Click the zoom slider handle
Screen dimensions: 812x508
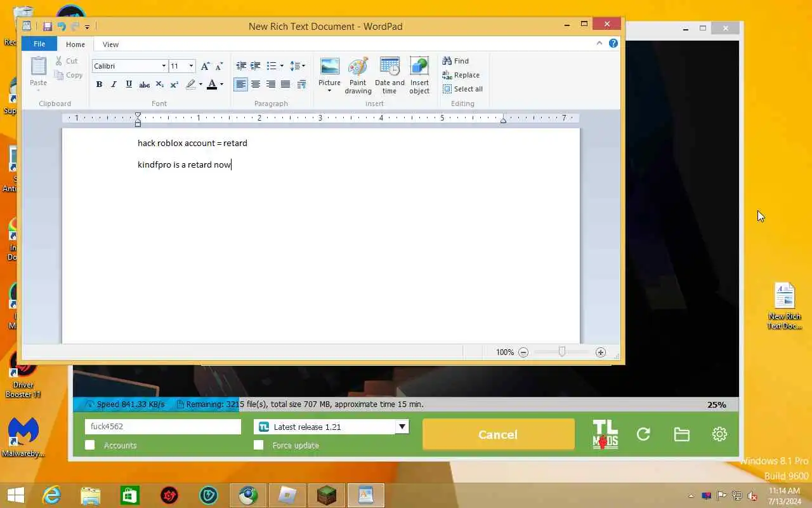(x=561, y=352)
